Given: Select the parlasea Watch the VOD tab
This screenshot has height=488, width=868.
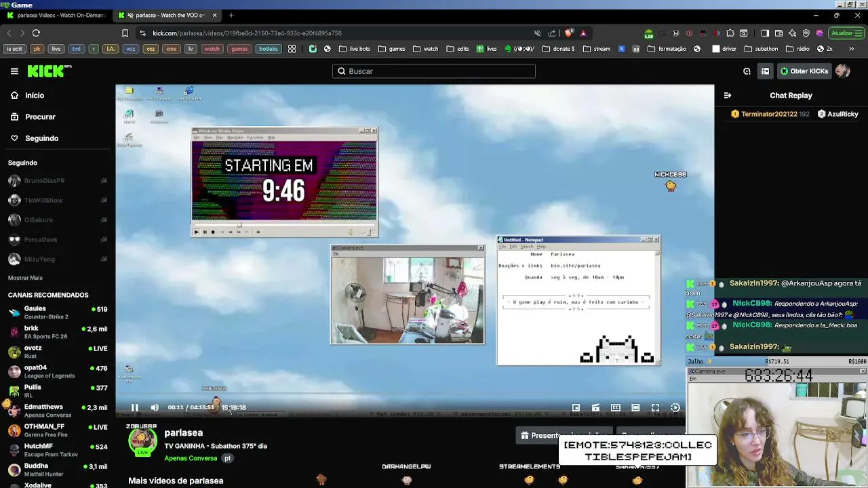Looking at the screenshot, I should 168,15.
